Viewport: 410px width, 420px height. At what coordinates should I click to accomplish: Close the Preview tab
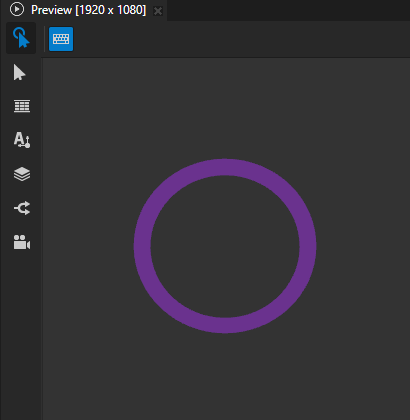pyautogui.click(x=158, y=11)
